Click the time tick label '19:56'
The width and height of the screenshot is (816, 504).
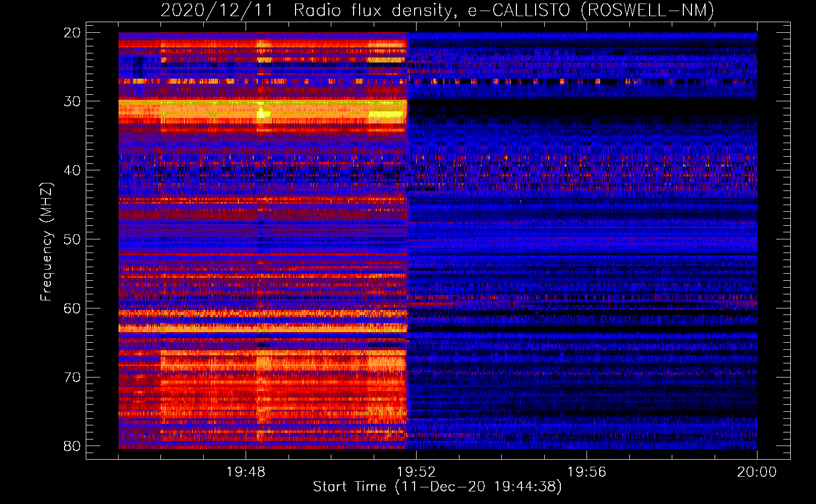587,472
